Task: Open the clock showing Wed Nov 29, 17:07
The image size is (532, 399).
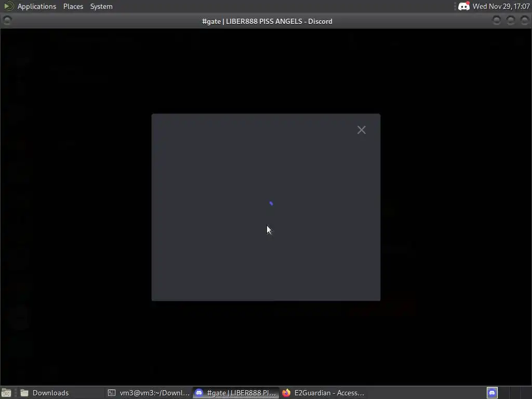Action: tap(501, 6)
